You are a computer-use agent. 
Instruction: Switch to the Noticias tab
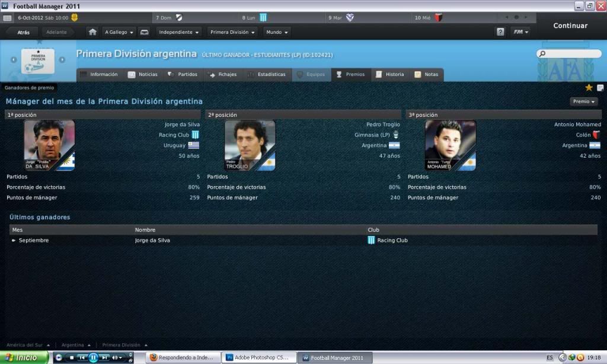143,74
